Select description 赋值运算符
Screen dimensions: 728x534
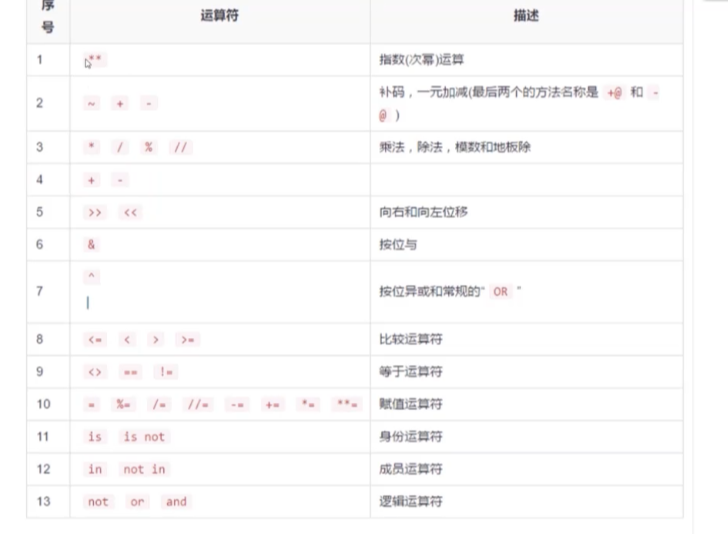click(x=411, y=404)
